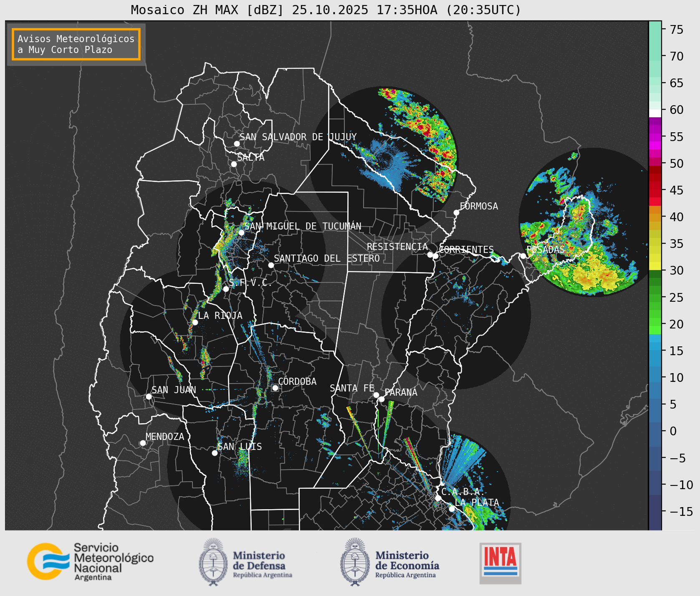Click the LA PLATA city dot
This screenshot has height=596, width=700.
(452, 509)
